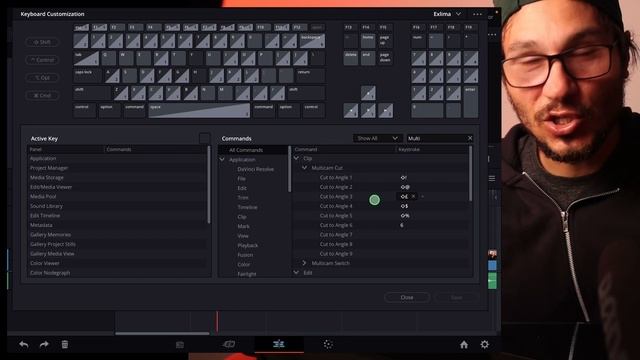Add another keystroke to Cut to Angle 3
Viewport: 640px width, 360px height.
(x=422, y=196)
